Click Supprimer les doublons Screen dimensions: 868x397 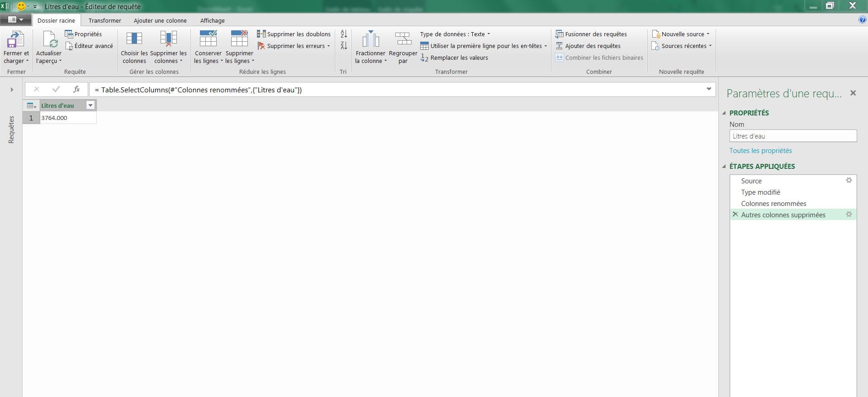point(294,34)
